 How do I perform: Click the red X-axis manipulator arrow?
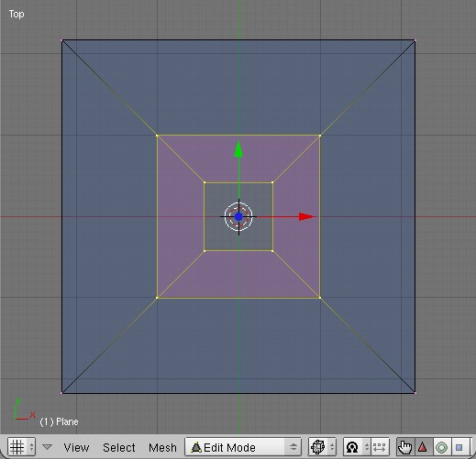[306, 216]
